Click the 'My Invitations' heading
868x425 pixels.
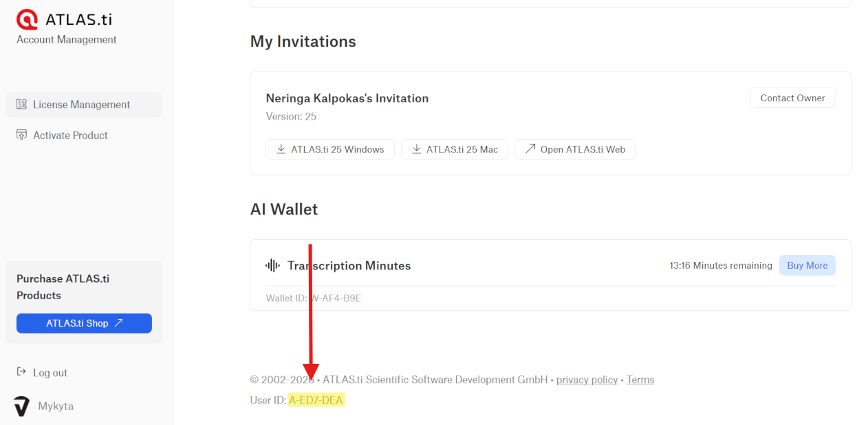pyautogui.click(x=303, y=41)
